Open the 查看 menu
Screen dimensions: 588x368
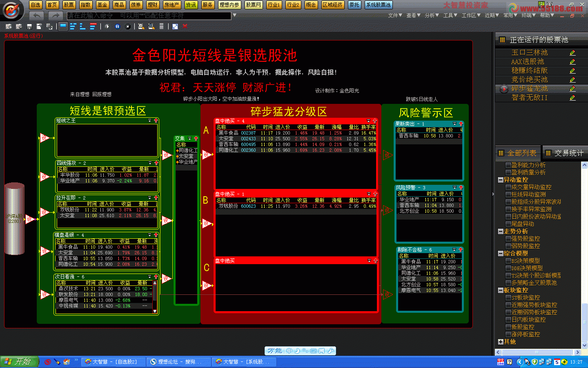[x=413, y=16]
